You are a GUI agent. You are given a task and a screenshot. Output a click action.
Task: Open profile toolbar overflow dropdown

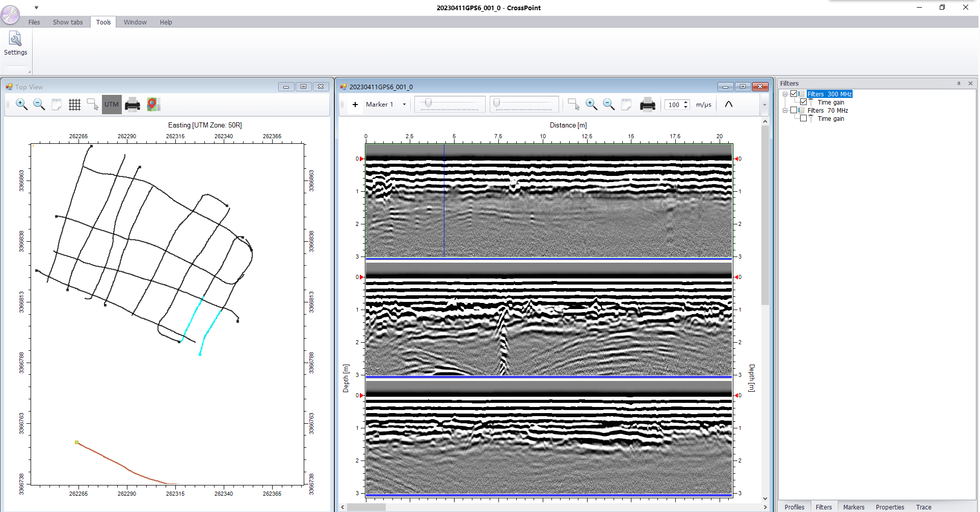pyautogui.click(x=764, y=105)
